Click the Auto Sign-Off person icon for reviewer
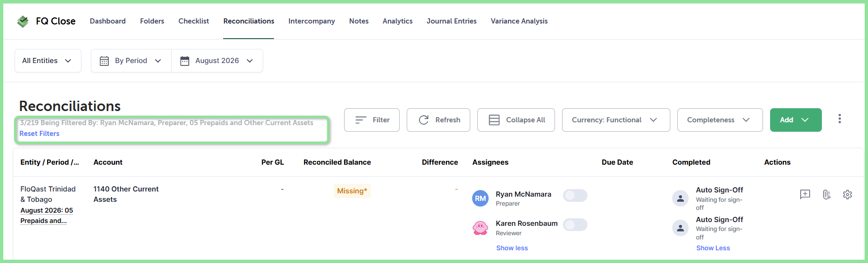 (x=680, y=228)
